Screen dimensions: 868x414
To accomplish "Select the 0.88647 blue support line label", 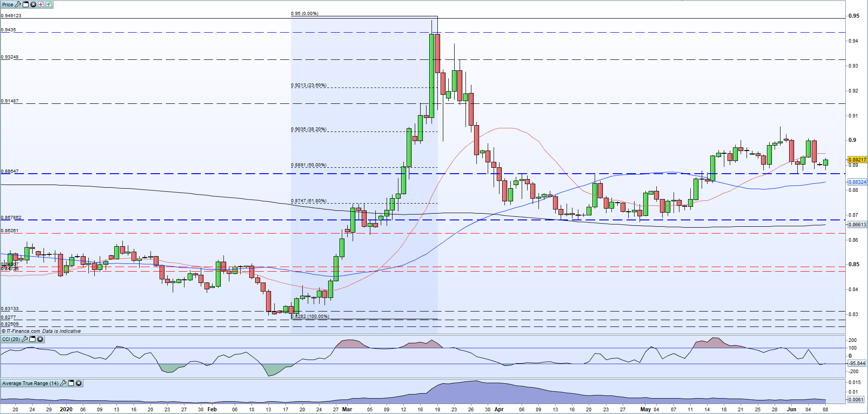I will [10, 171].
